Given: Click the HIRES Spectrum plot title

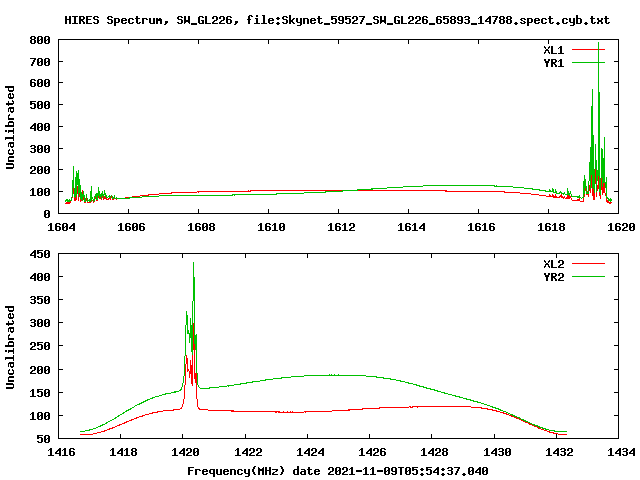Looking at the screenshot, I should click(x=337, y=20).
